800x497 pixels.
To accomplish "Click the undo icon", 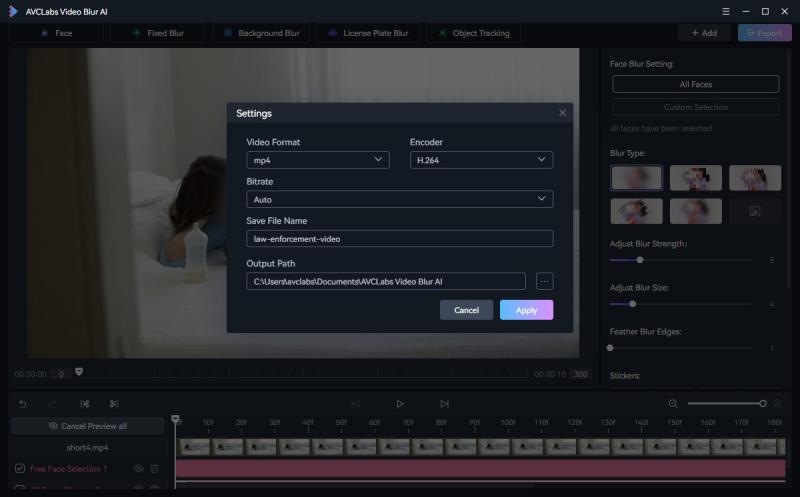I will pos(23,404).
